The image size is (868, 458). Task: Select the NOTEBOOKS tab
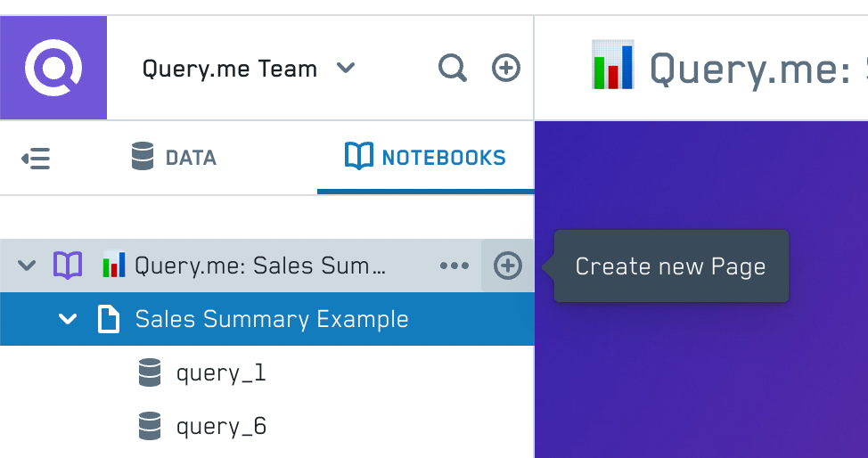425,158
